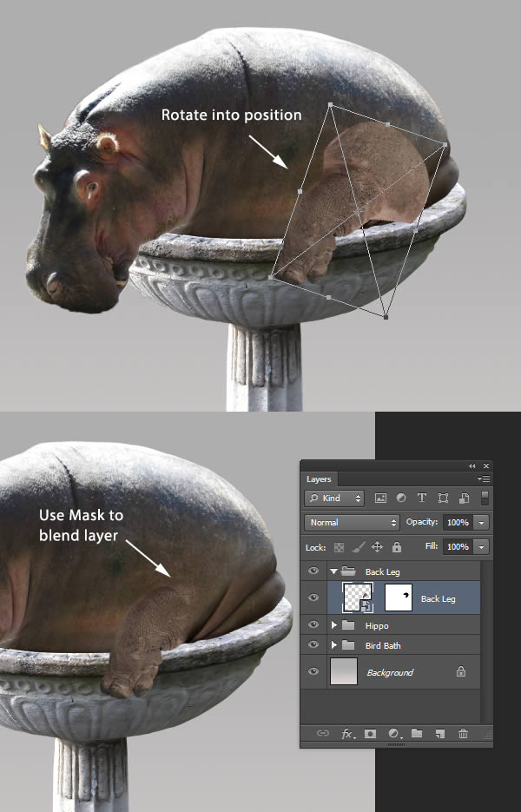
Task: Click the Fill 100% value field
Action: click(x=458, y=547)
